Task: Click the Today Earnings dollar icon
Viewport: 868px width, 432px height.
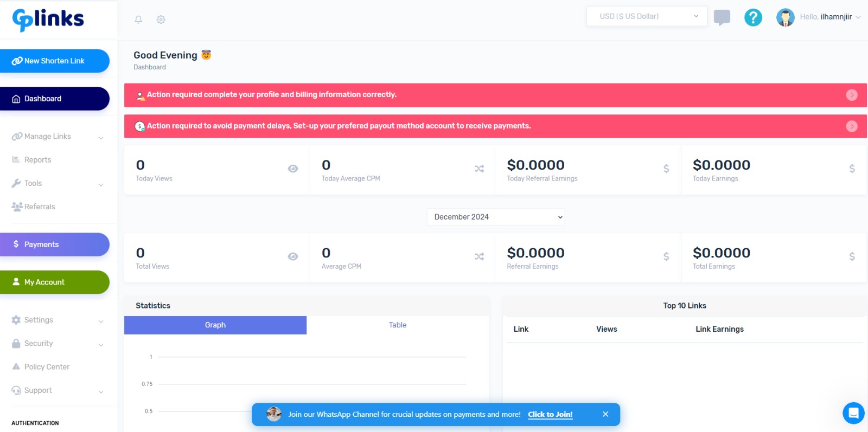Action: click(852, 169)
